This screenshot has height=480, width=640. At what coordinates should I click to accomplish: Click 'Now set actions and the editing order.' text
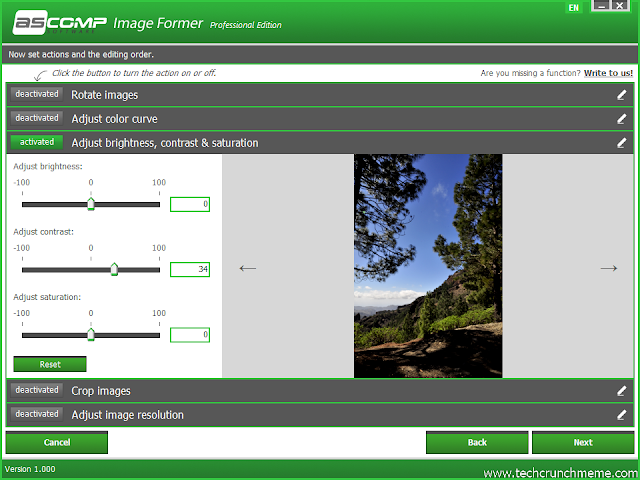[81, 54]
